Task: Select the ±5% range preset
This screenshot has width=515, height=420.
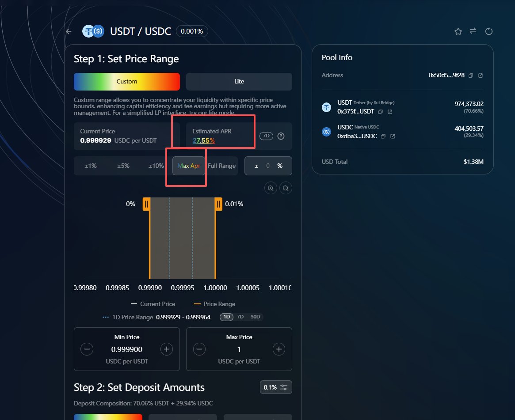Action: (123, 166)
